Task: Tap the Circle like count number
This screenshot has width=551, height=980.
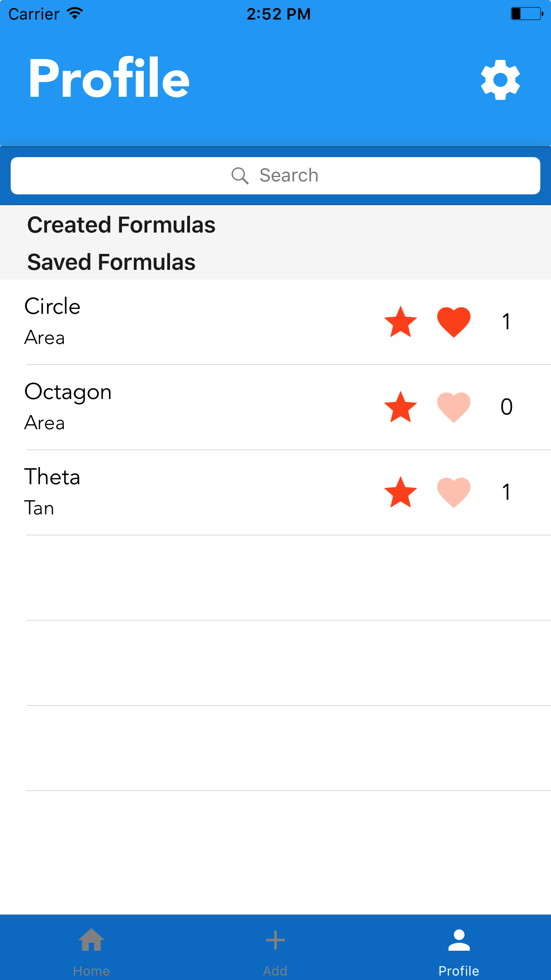Action: pyautogui.click(x=506, y=322)
